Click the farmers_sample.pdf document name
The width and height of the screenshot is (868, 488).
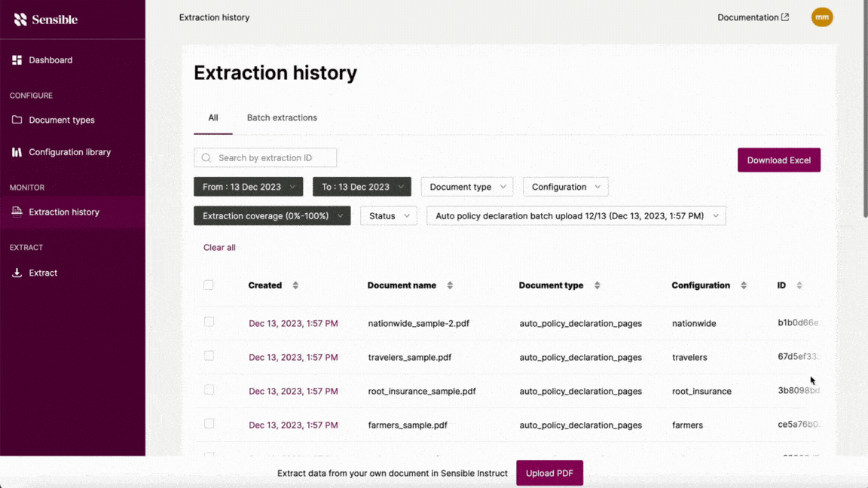408,425
